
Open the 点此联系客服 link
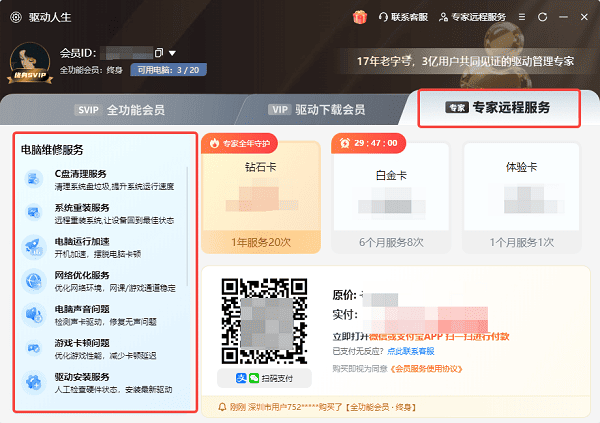(x=411, y=351)
